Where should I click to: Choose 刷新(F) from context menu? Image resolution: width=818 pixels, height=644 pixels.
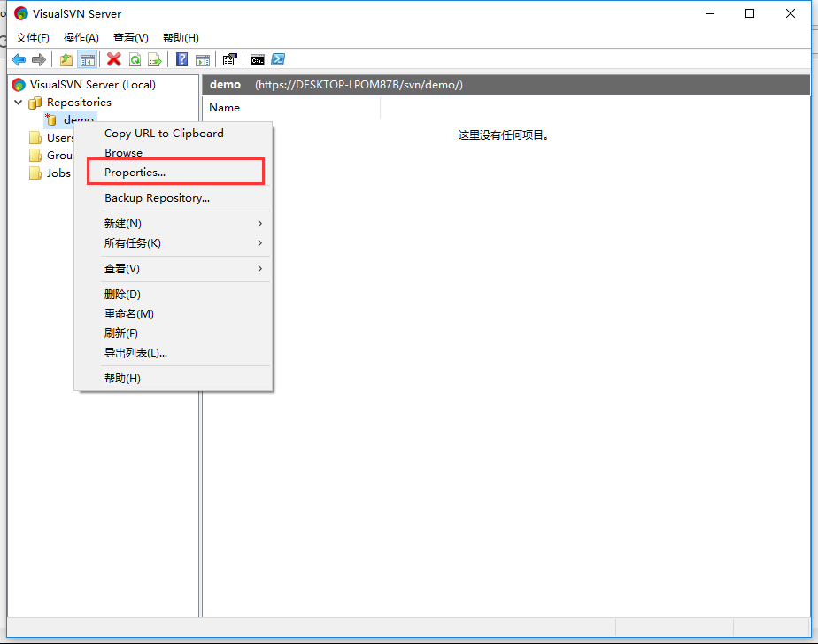pyautogui.click(x=174, y=333)
